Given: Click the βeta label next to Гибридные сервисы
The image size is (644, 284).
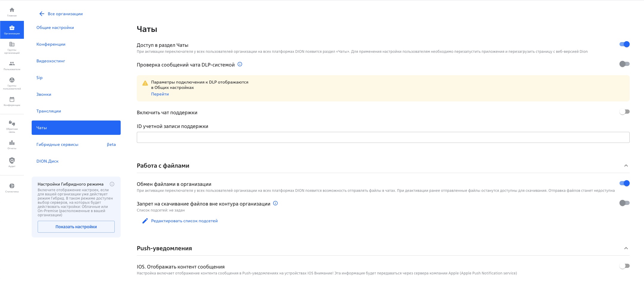Looking at the screenshot, I should click(x=111, y=144).
